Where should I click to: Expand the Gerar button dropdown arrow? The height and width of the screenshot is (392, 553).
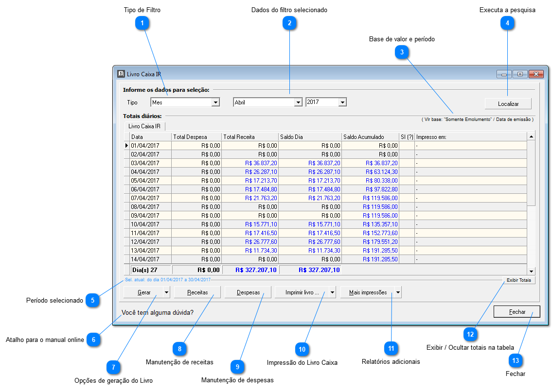[x=166, y=292]
